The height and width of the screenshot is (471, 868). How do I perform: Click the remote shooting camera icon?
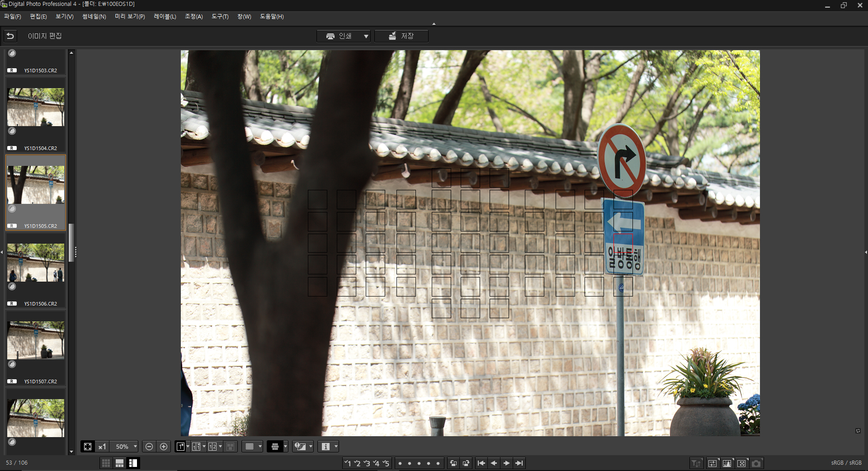coord(756,463)
